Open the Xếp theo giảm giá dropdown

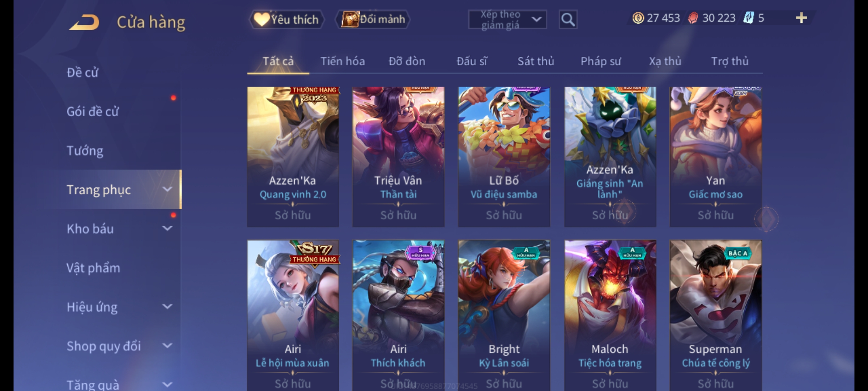(507, 20)
